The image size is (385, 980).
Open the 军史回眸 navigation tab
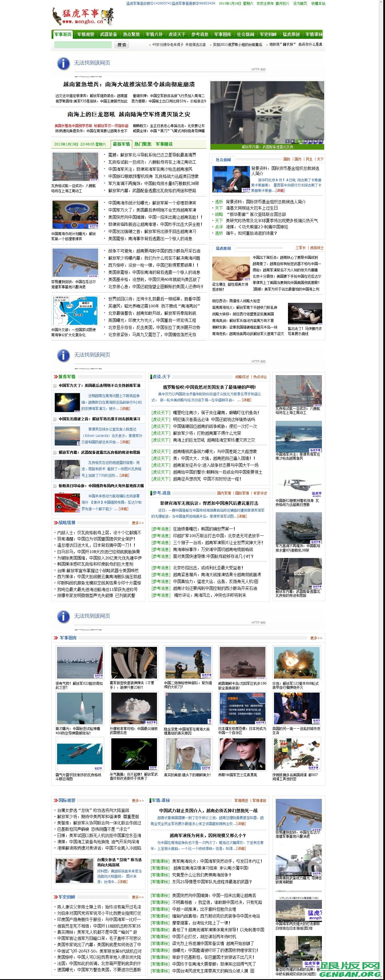tap(268, 34)
